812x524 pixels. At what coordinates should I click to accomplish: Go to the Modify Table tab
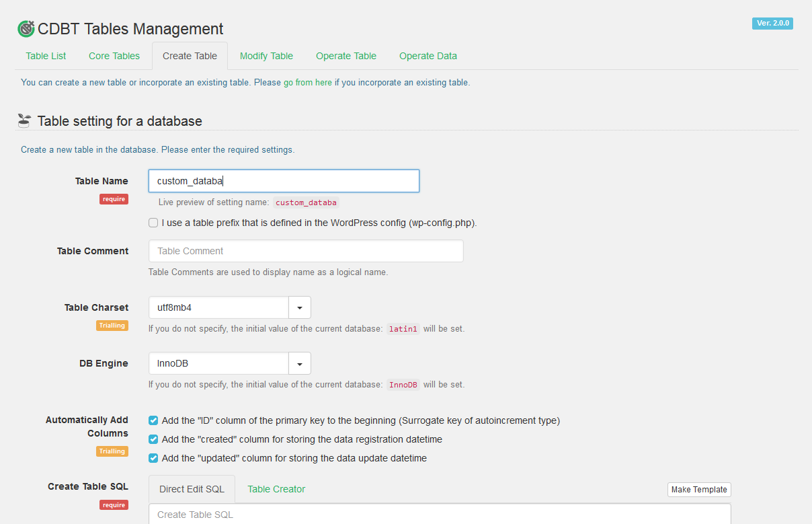[266, 56]
